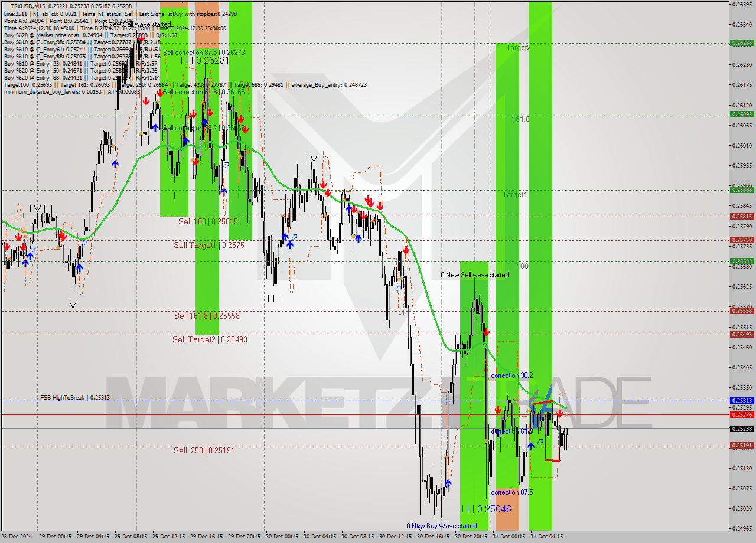Image resolution: width=756 pixels, height=543 pixels.
Task: Click the 0.26010 price axis value
Action: (x=742, y=145)
